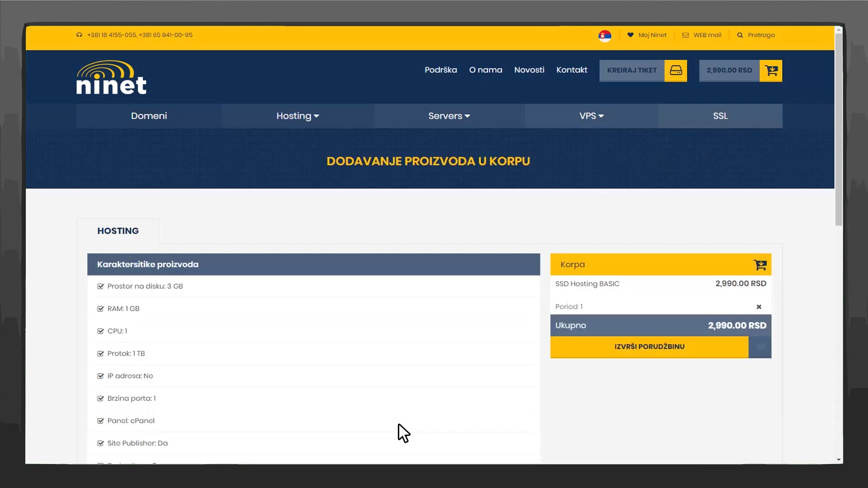Click the ticket drive icon next to Kreiraj Tiket
Screen dimensions: 868x488
tap(676, 70)
